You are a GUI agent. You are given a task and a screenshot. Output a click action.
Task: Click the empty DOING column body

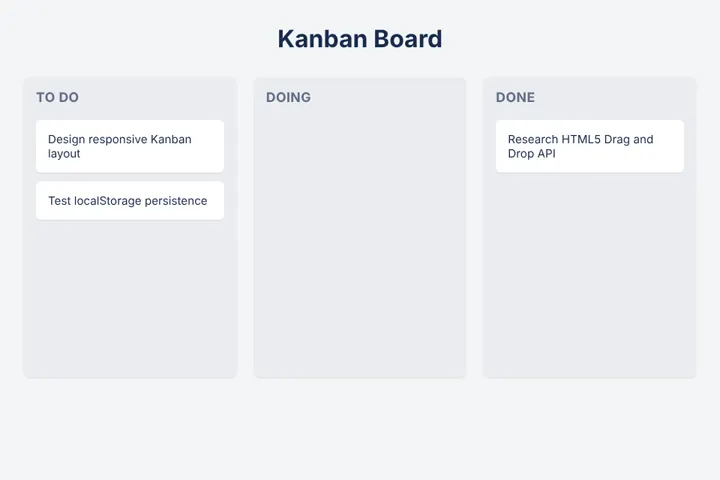(x=360, y=239)
